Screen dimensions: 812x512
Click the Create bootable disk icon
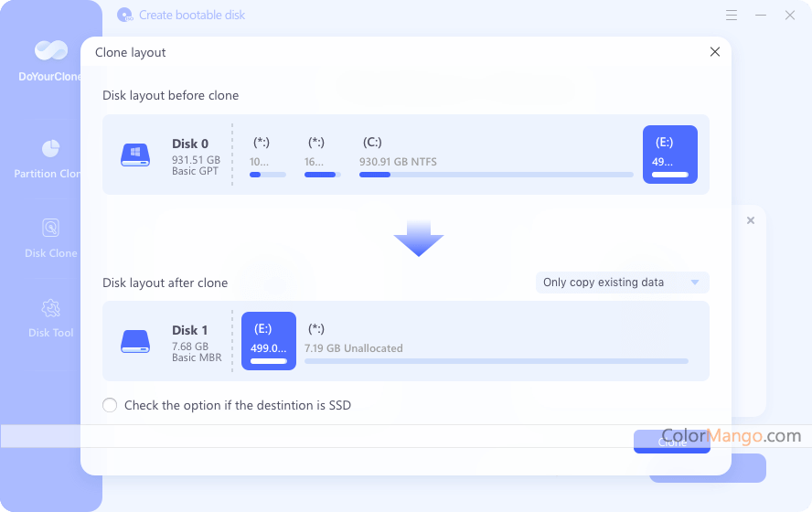pyautogui.click(x=125, y=16)
